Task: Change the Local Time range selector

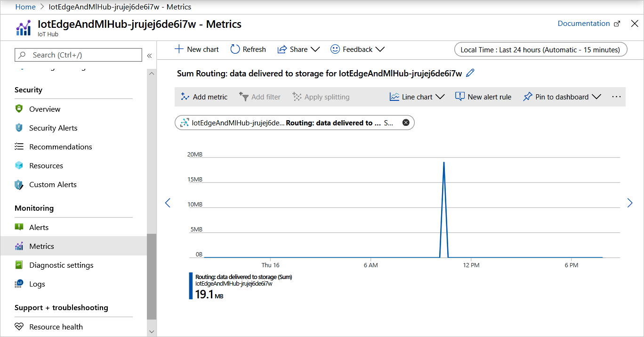Action: [540, 49]
